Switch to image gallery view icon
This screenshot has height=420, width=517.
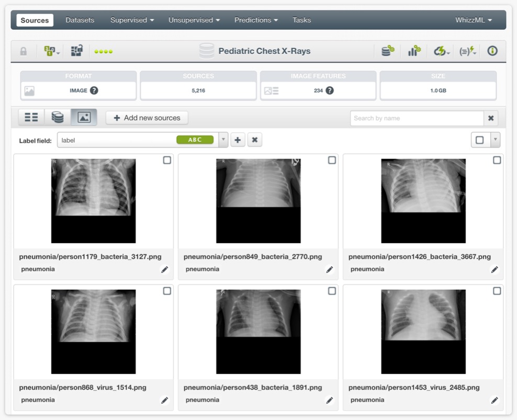point(84,118)
